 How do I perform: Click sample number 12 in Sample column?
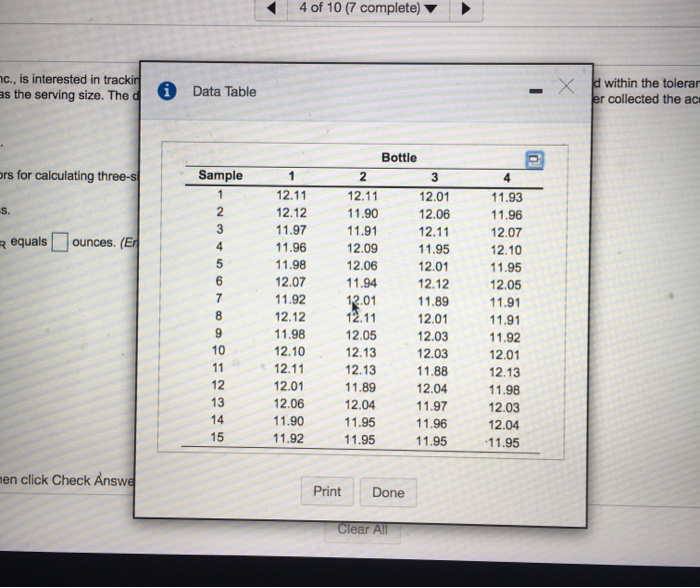[x=218, y=385]
